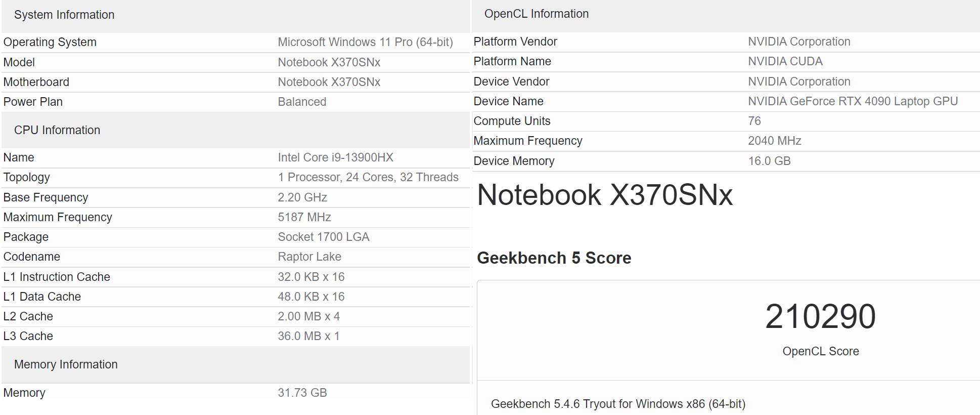This screenshot has height=415, width=980.
Task: Click the Microsoft Windows 11 Pro value
Action: (365, 42)
